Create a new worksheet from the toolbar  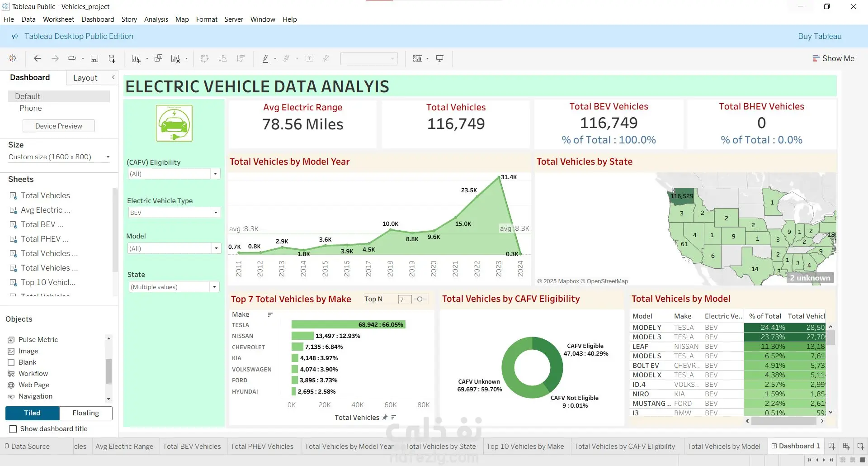(x=136, y=58)
